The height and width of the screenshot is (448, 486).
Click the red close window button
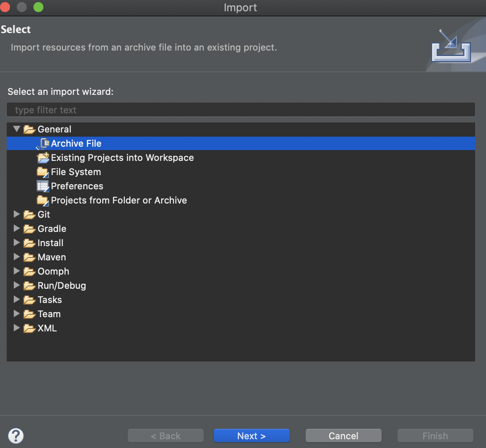[5, 7]
